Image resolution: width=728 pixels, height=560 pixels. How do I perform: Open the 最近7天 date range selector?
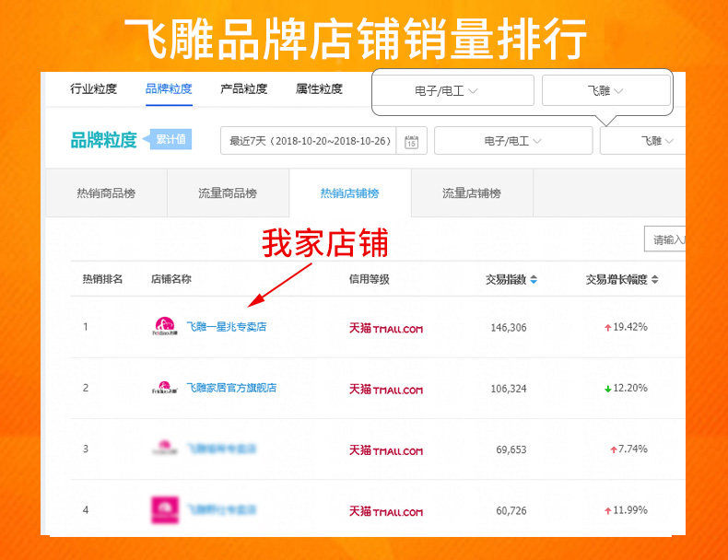pyautogui.click(x=309, y=141)
